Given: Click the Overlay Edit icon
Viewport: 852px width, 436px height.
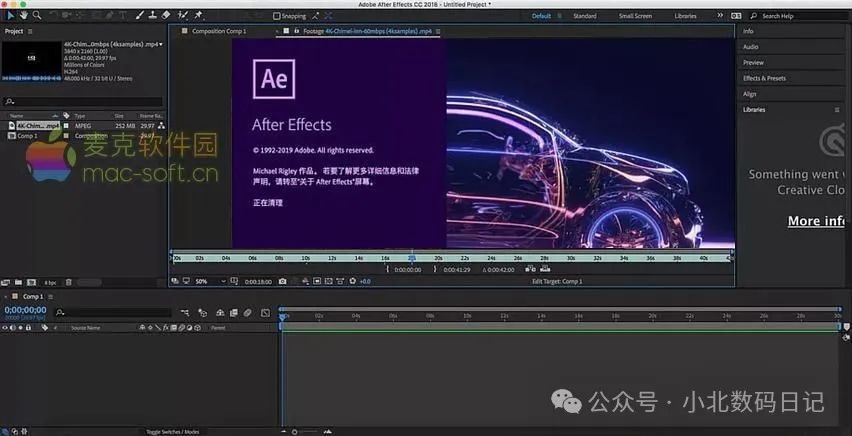Looking at the screenshot, I should (x=546, y=269).
